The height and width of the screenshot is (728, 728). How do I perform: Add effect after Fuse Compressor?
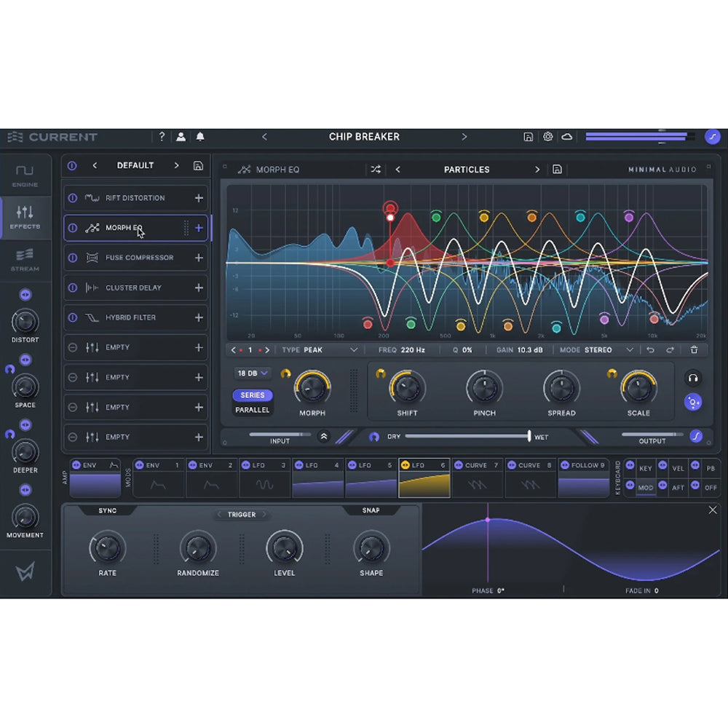coord(199,258)
